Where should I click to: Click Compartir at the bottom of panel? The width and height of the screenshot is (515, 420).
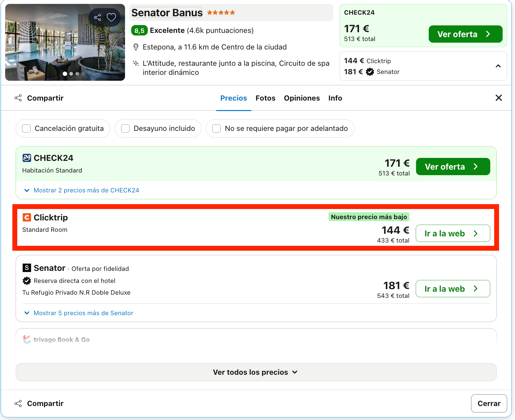pos(39,403)
